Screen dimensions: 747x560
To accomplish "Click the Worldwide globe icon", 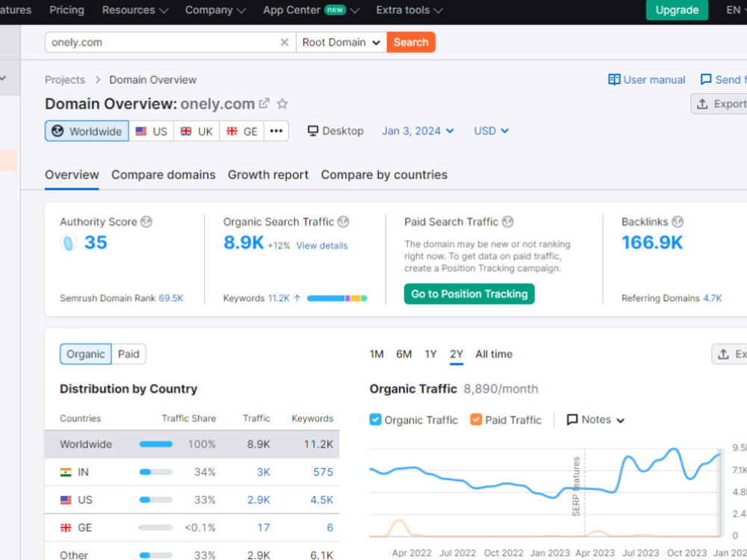I will pyautogui.click(x=58, y=131).
